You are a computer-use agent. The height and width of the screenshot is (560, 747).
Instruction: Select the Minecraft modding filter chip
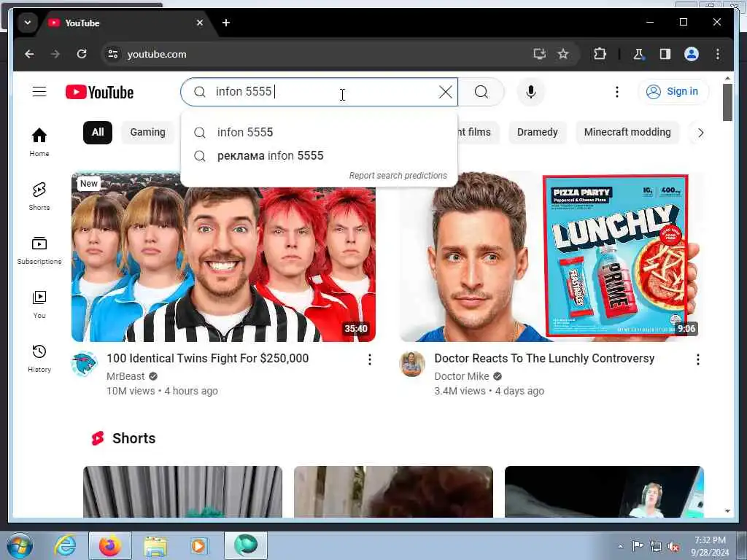tap(627, 133)
